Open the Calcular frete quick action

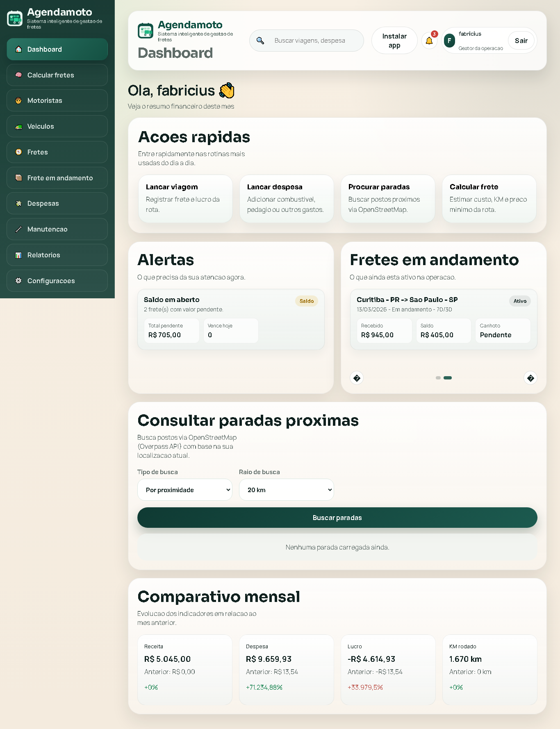pyautogui.click(x=489, y=199)
